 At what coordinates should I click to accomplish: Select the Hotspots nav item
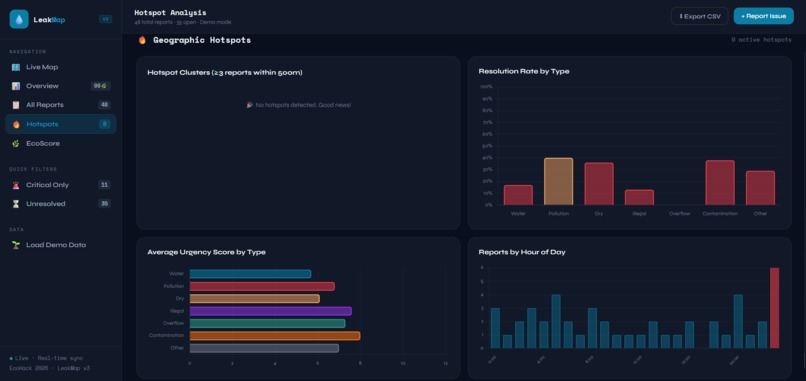(x=61, y=124)
